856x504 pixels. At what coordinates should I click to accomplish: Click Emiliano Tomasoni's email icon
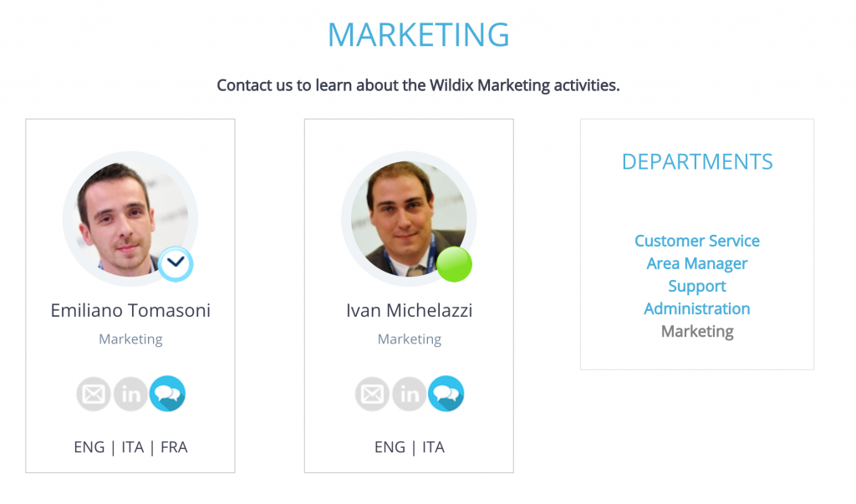coord(94,394)
